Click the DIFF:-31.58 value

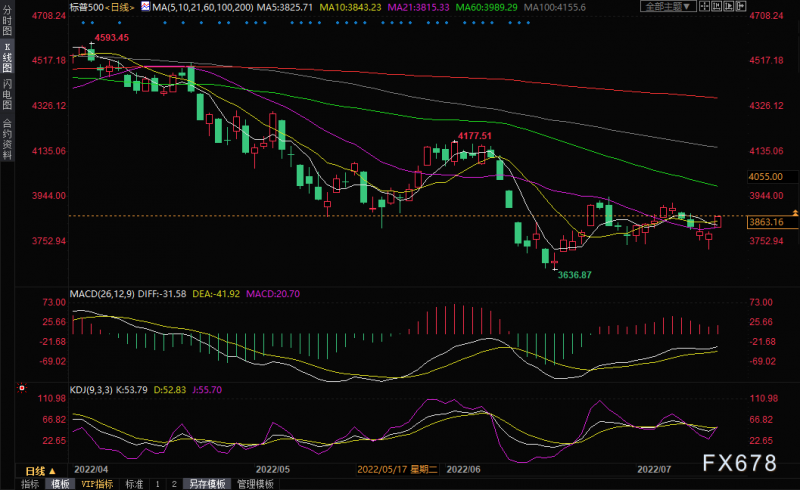click(162, 293)
